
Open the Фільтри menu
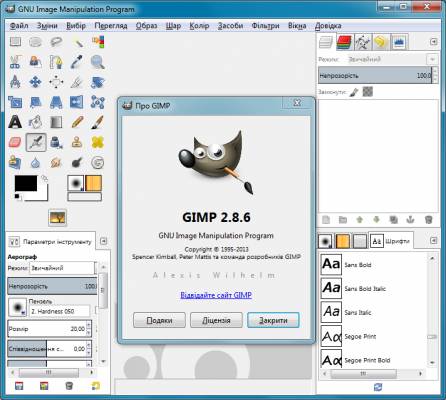[265, 26]
